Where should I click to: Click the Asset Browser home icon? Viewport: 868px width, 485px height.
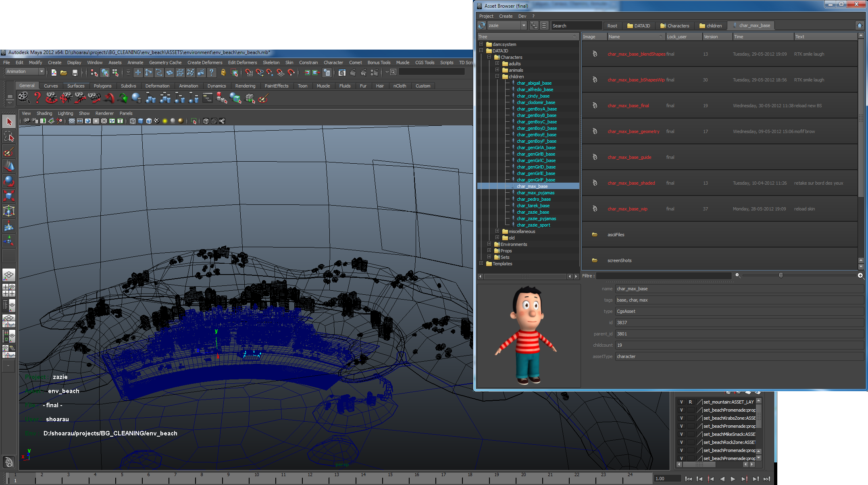tap(860, 25)
